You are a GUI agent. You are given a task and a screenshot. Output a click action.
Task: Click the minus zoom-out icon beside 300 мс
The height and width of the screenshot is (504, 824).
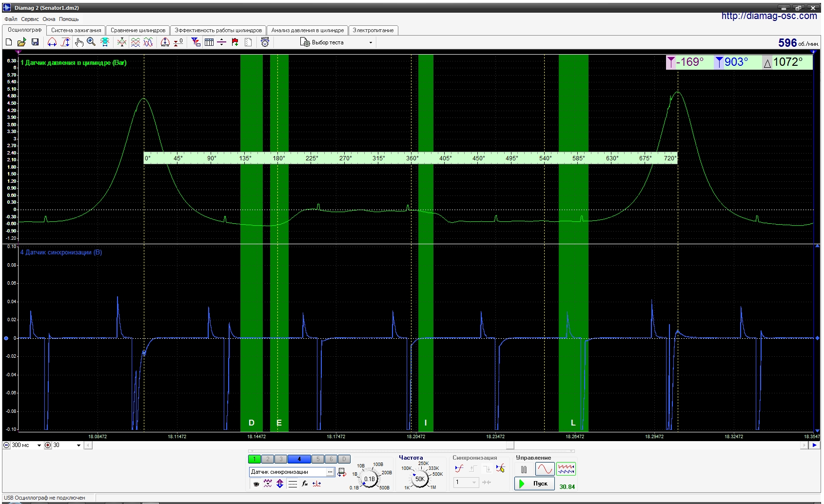tap(6, 445)
